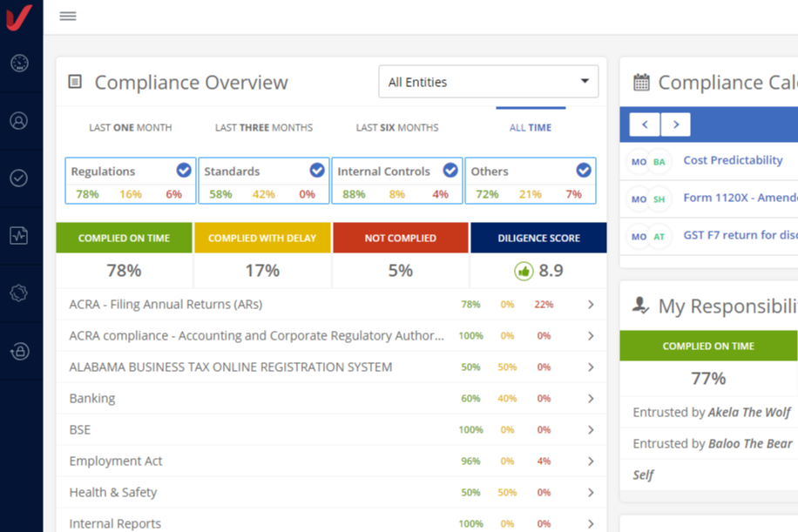Image resolution: width=798 pixels, height=532 pixels.
Task: Toggle the blue checkmark on Internal Controls
Action: tap(450, 170)
